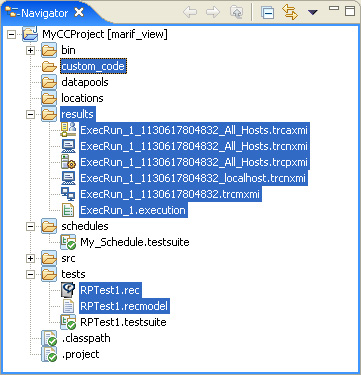This screenshot has height=375, width=361.
Task: Maximize the Navigator view
Action: click(350, 11)
